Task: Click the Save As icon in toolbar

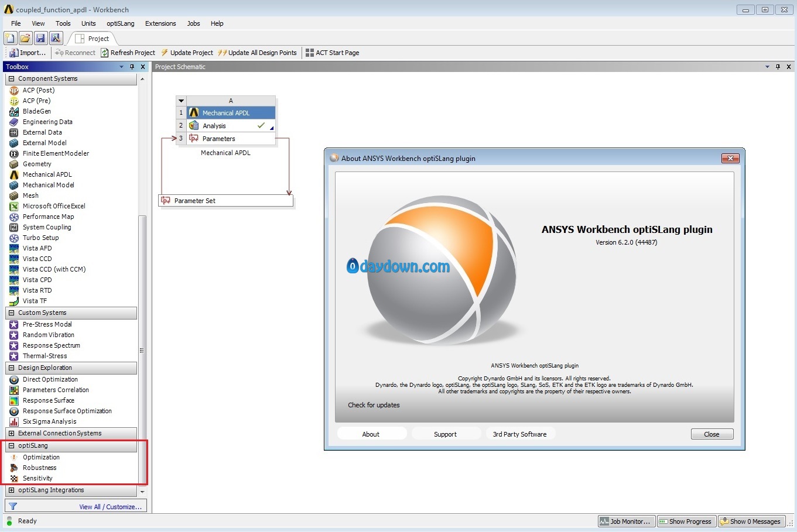Action: pyautogui.click(x=56, y=39)
